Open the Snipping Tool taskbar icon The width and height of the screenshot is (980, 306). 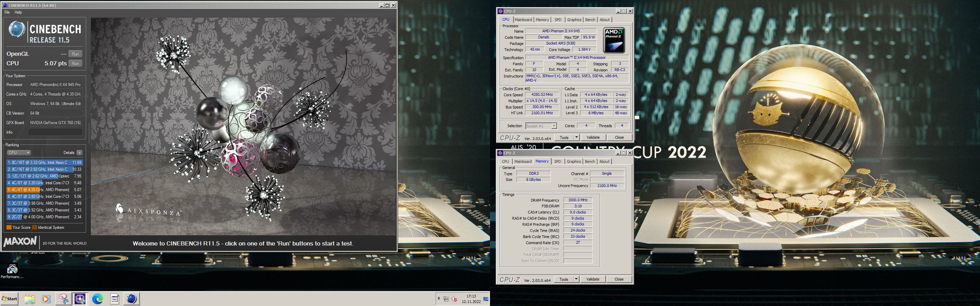pyautogui.click(x=63, y=299)
